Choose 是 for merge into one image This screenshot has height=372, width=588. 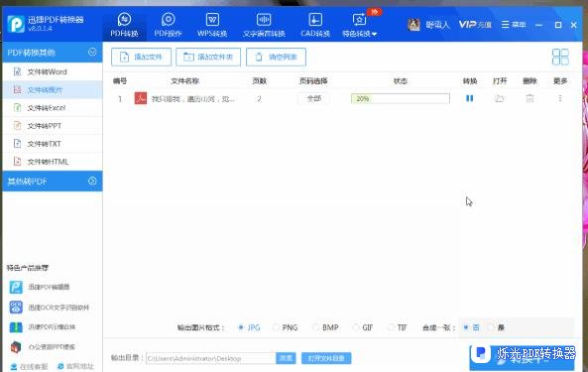[496, 327]
